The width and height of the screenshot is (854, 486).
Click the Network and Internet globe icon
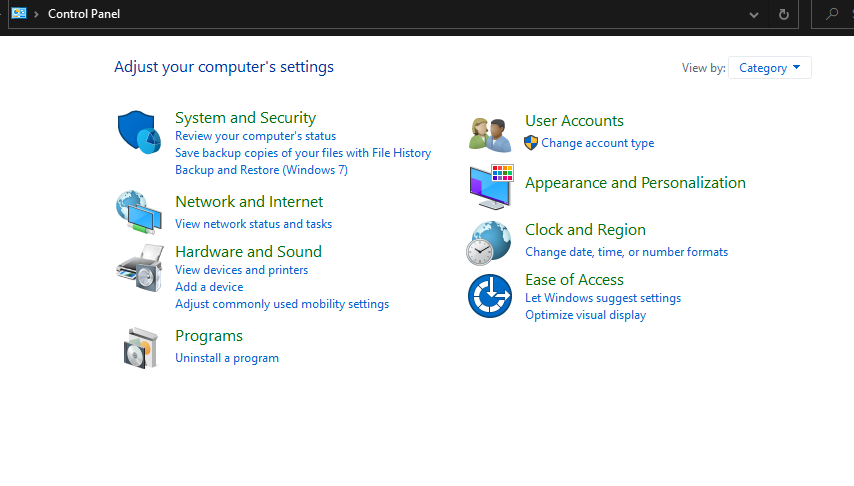(139, 212)
